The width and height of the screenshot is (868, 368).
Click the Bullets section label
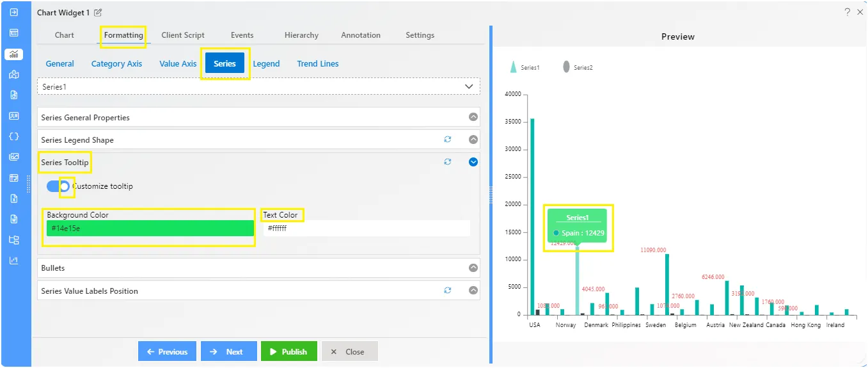(x=53, y=268)
